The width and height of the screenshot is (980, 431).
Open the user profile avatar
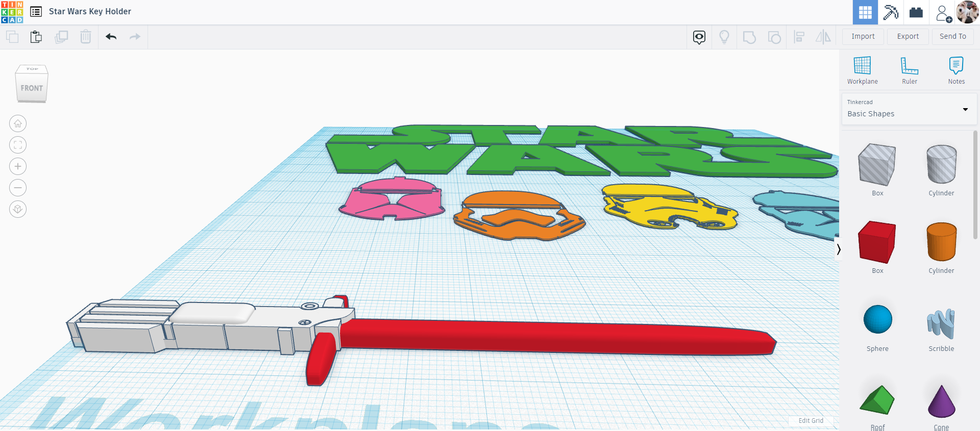[x=967, y=12]
